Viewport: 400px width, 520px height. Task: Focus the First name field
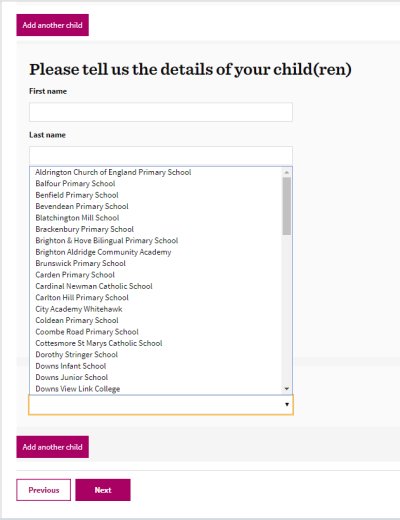point(161,112)
